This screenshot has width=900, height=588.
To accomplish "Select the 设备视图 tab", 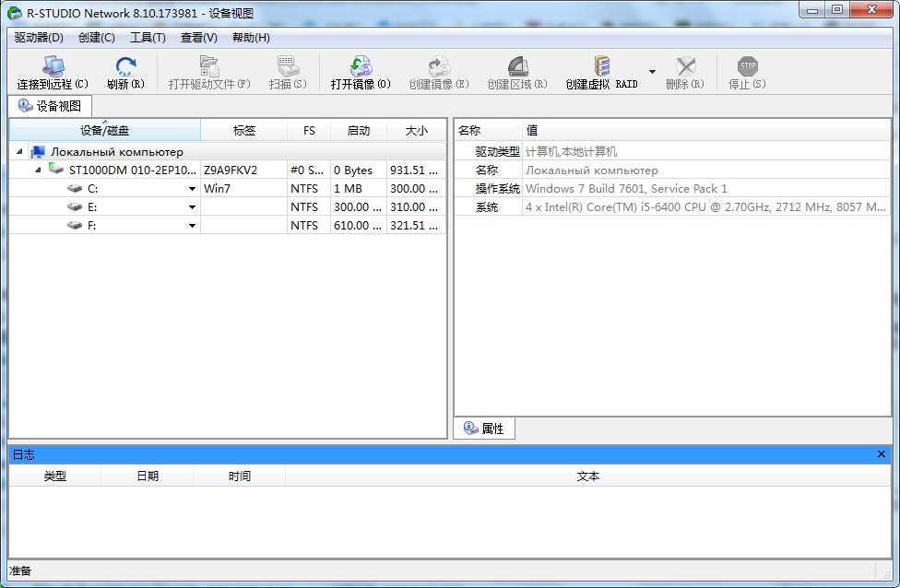I will click(51, 105).
